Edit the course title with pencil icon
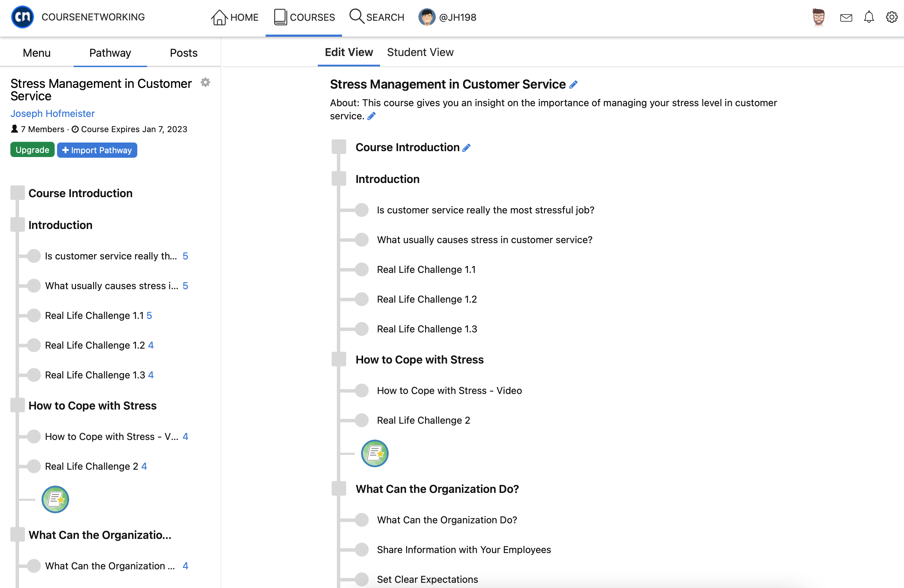 click(x=573, y=85)
